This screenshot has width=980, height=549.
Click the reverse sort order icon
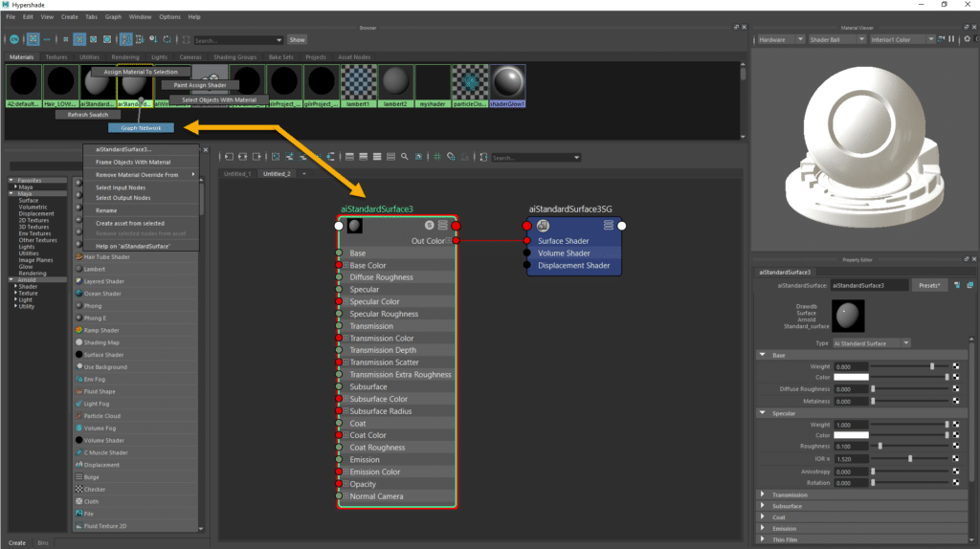(167, 39)
